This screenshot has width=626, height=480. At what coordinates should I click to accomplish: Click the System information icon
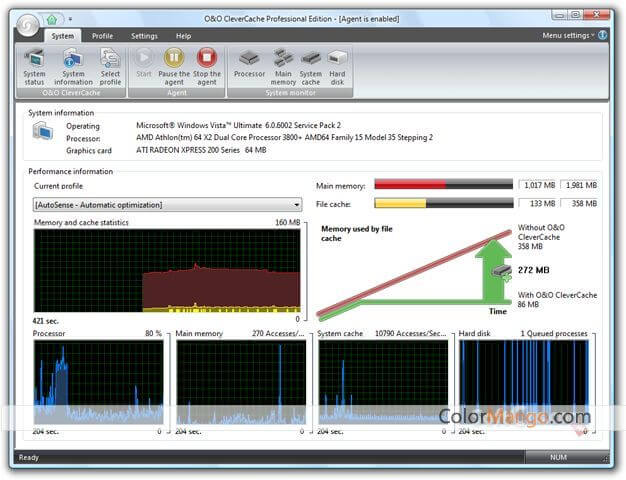click(x=73, y=64)
